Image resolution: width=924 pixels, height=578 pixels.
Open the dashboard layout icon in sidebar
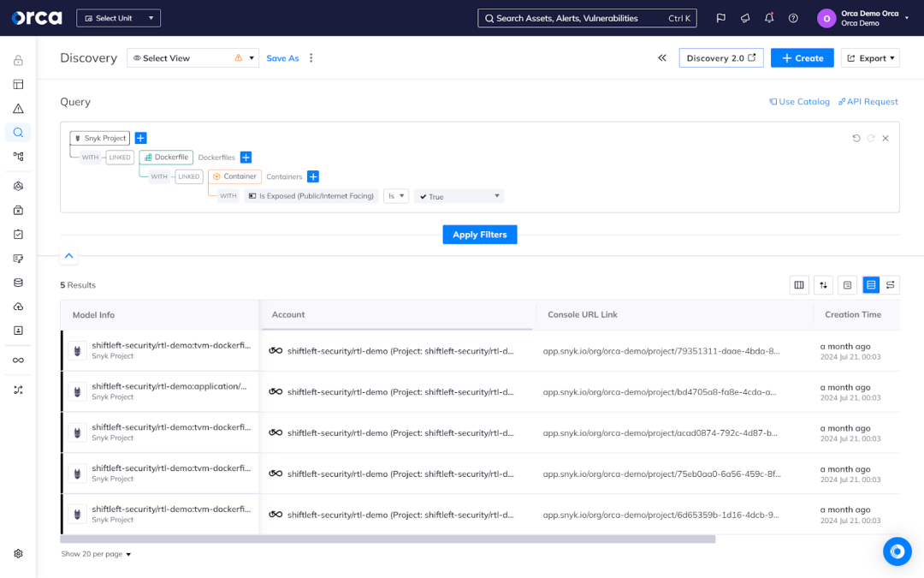click(x=18, y=84)
